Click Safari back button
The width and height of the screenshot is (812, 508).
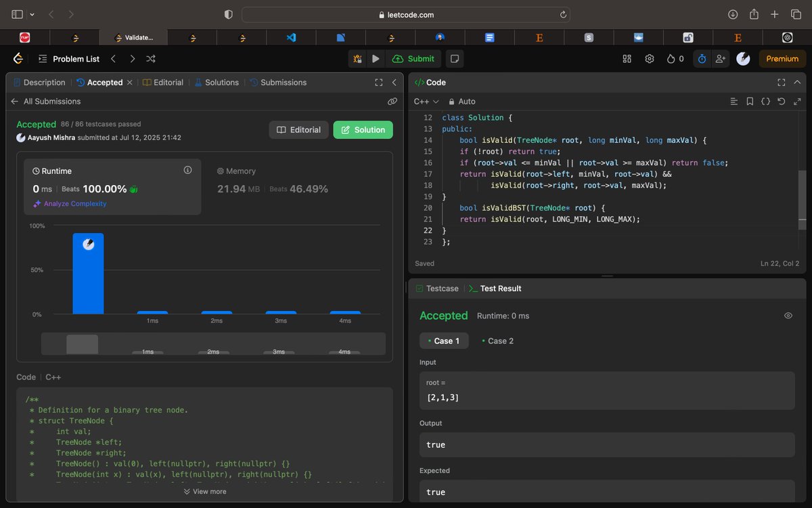[x=51, y=14]
